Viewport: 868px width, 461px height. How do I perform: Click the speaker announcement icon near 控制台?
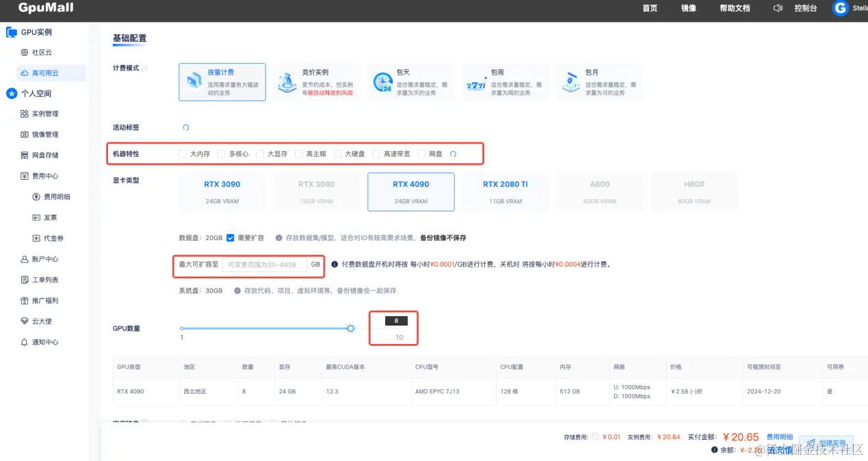[779, 8]
